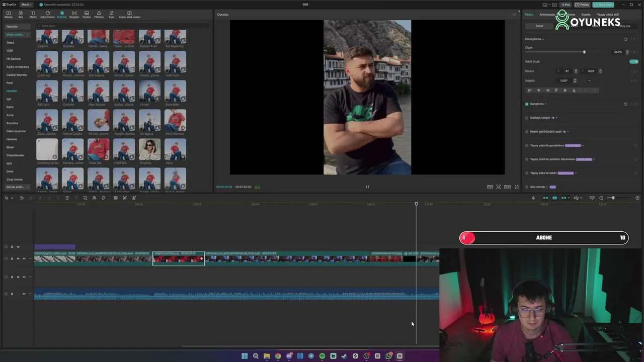The height and width of the screenshot is (362, 644).
Task: Enable Yapay zekâ ile yeniden düzenleme checkbox
Action: click(527, 159)
